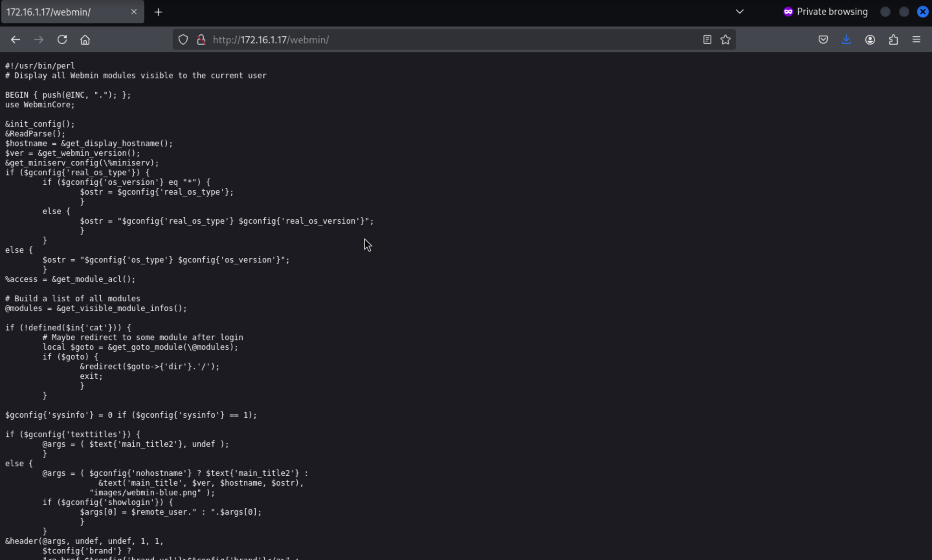The width and height of the screenshot is (932, 560).
Task: Show the Downloads panel
Action: tap(846, 40)
